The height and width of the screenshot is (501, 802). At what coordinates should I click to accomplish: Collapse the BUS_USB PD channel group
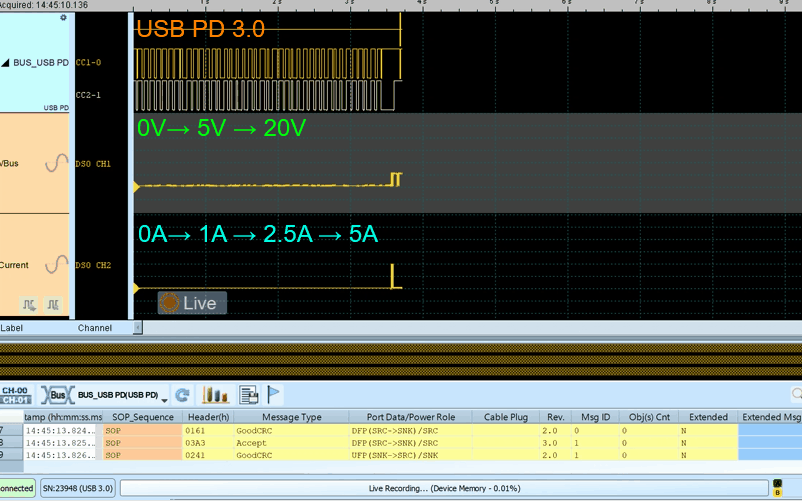[x=5, y=62]
